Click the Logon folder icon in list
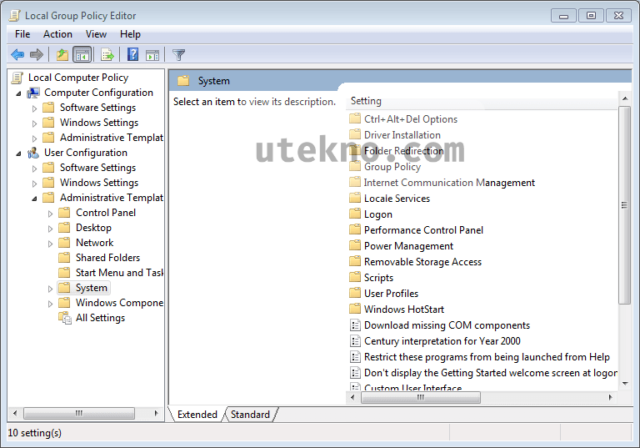This screenshot has height=448, width=640. tap(355, 214)
